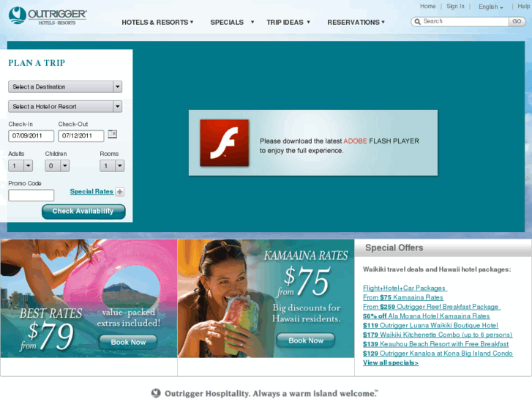Click the Sign In link
The width and height of the screenshot is (532, 399).
pos(455,6)
